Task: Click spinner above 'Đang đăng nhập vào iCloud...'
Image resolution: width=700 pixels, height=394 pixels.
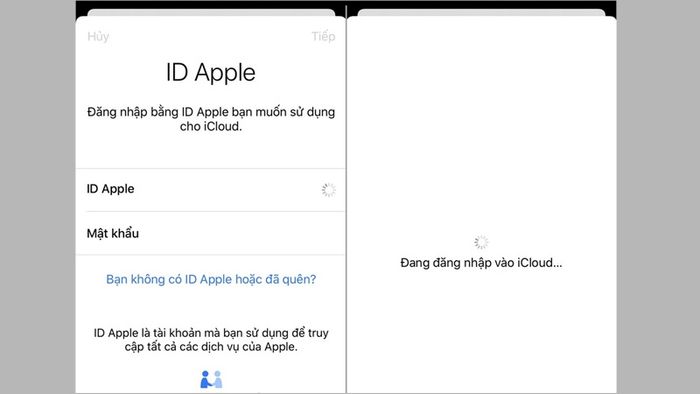Action: click(x=481, y=242)
